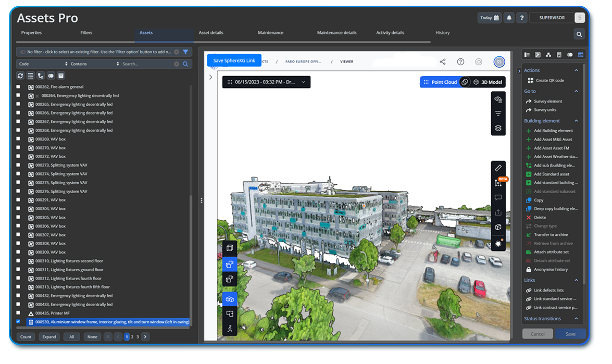The width and height of the screenshot is (612, 364).
Task: Click the Expand button
Action: [49, 337]
